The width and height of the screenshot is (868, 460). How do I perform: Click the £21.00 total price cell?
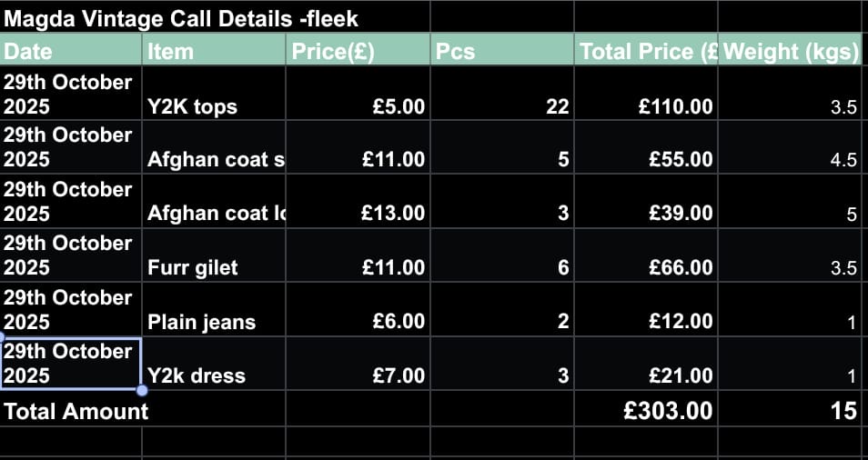(x=646, y=365)
